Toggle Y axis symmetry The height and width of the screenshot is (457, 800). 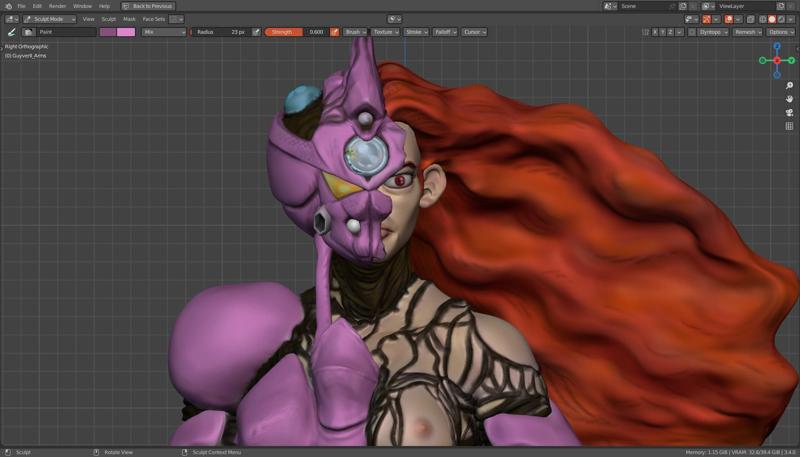(x=663, y=32)
